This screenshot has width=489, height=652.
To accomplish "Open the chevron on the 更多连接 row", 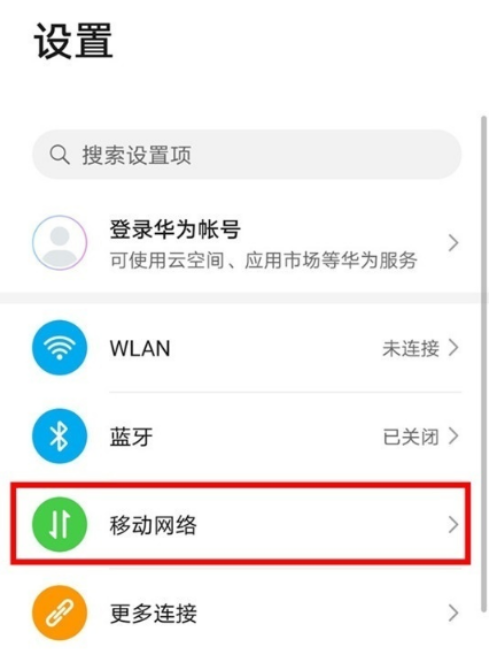I will click(x=453, y=613).
